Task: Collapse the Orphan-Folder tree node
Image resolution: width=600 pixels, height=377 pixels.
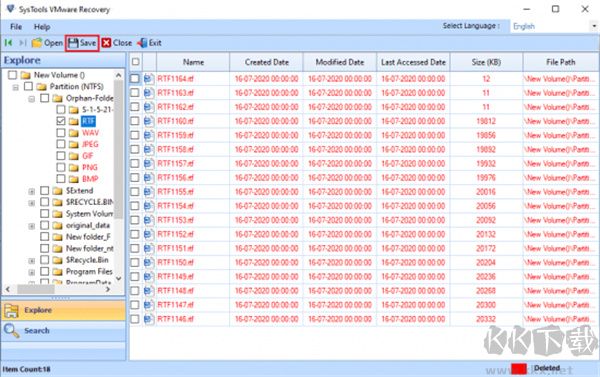Action: pos(32,99)
